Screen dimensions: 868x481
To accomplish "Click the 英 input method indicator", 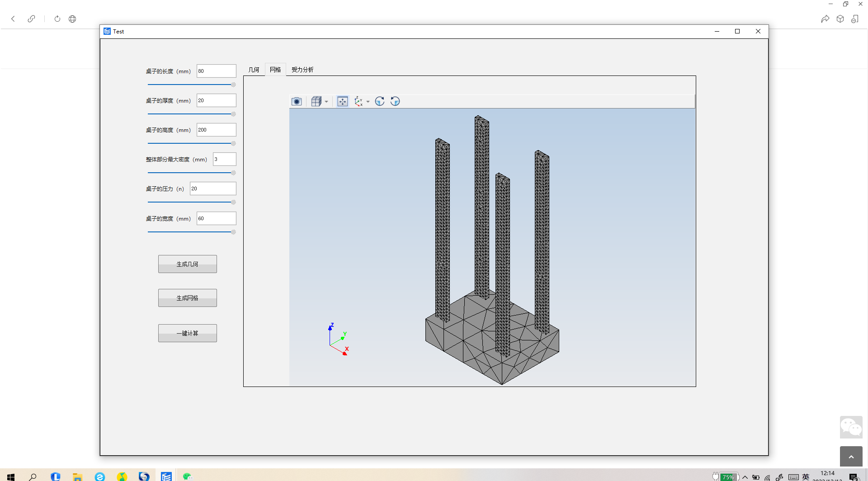I will (x=806, y=477).
